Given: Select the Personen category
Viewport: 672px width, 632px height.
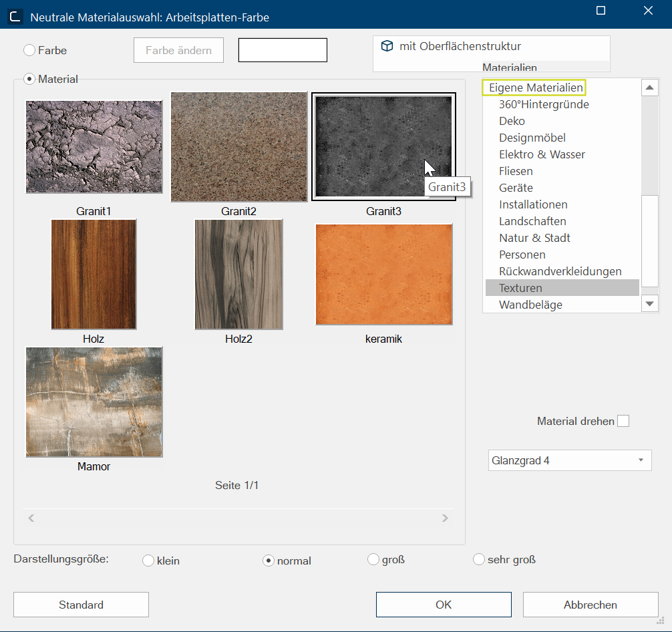Looking at the screenshot, I should click(522, 255).
